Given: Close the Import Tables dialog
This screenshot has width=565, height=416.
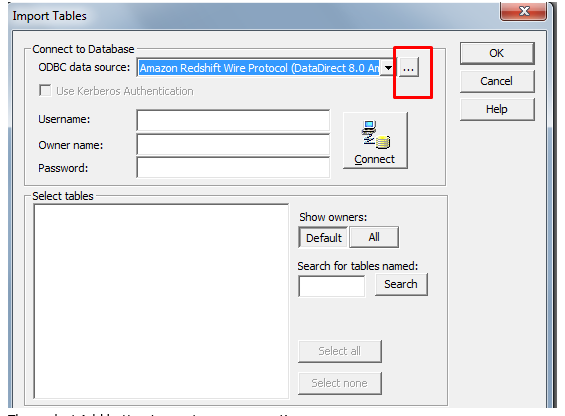Looking at the screenshot, I should point(524,12).
